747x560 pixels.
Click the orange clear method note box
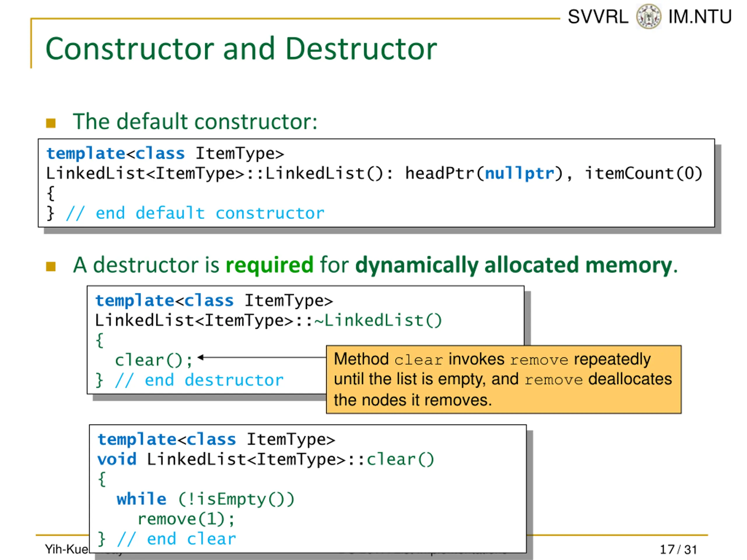504,379
